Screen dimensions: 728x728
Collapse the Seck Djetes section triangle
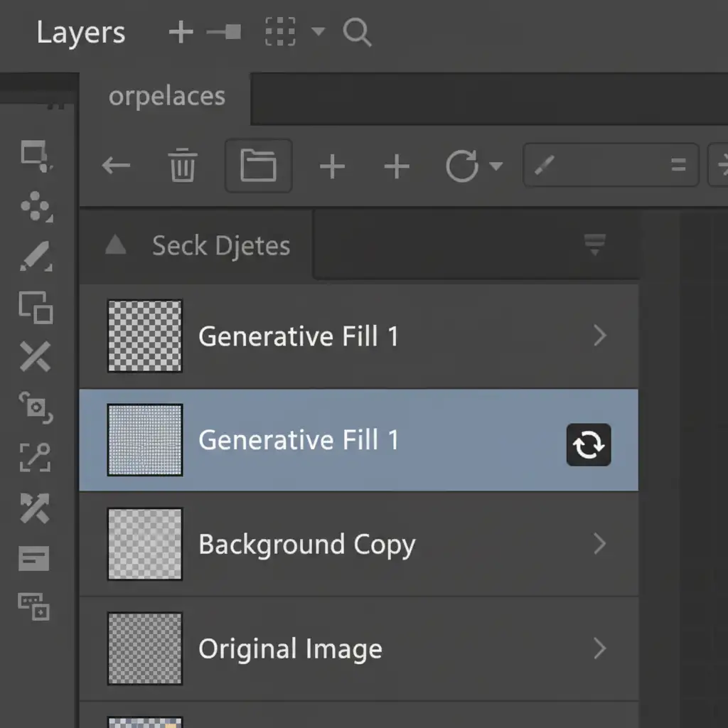(x=115, y=246)
